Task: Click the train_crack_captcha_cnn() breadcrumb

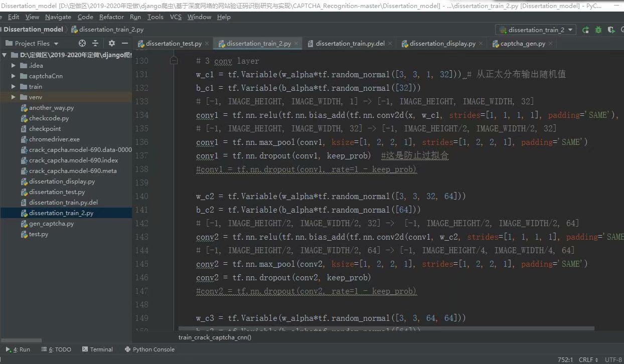Action: click(215, 337)
